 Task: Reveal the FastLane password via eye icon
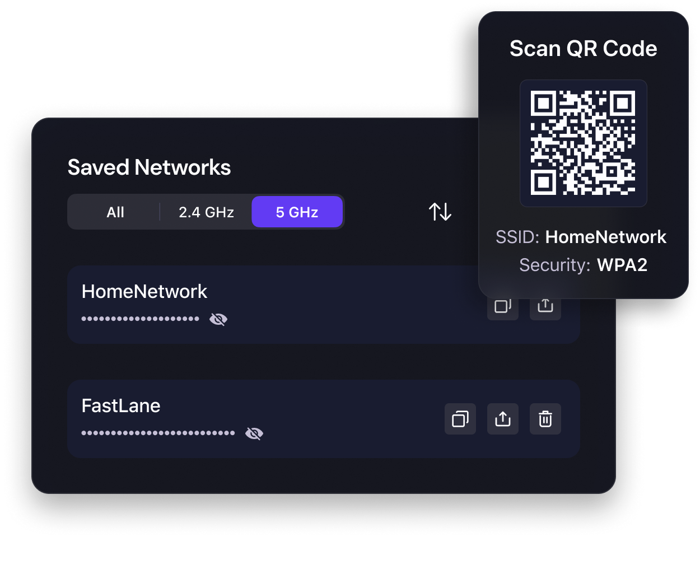click(254, 433)
